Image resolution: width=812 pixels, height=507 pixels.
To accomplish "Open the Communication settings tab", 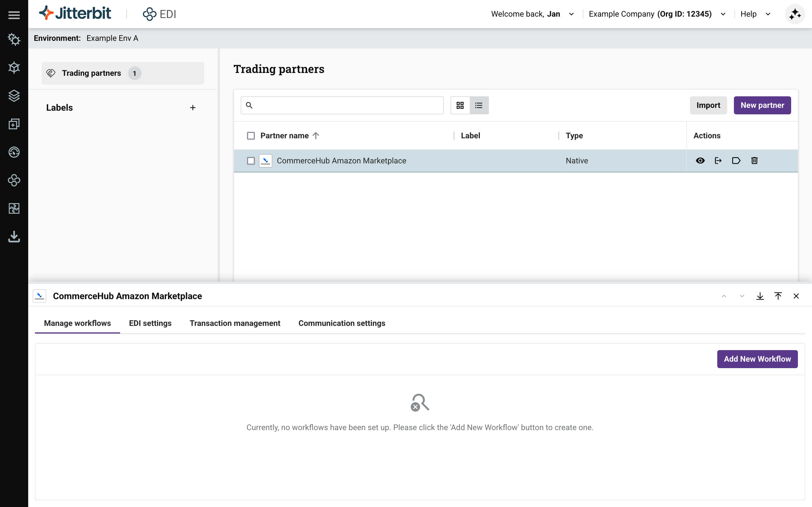I will pyautogui.click(x=342, y=323).
